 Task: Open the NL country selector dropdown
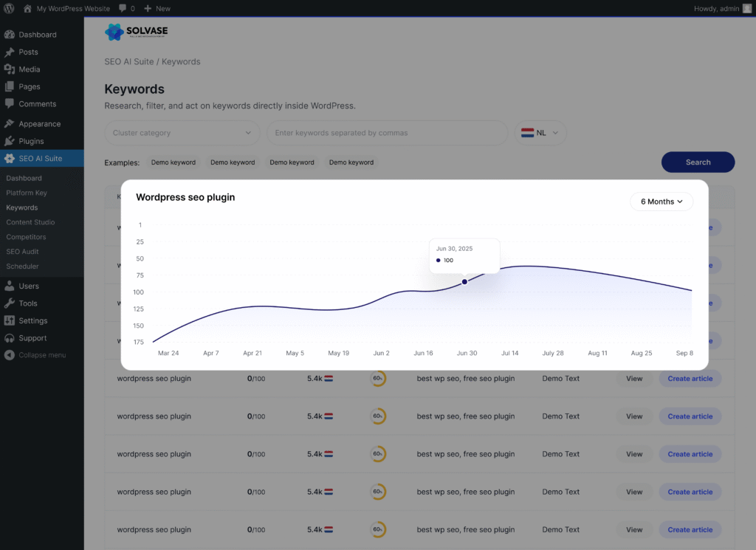(540, 133)
